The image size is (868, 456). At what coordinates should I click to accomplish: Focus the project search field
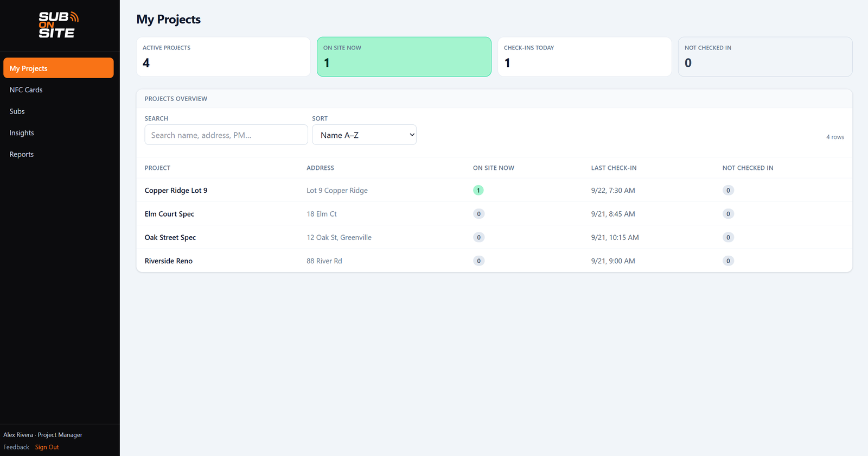pyautogui.click(x=226, y=135)
